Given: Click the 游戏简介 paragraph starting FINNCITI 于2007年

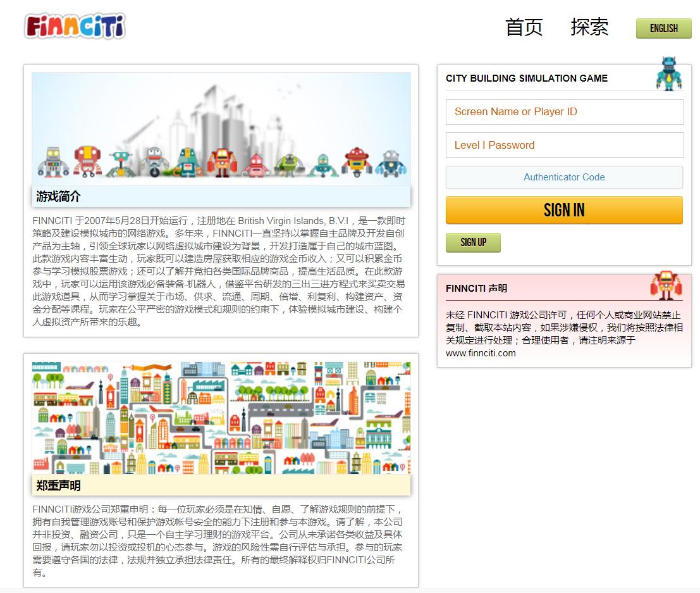Looking at the screenshot, I should point(219,272).
